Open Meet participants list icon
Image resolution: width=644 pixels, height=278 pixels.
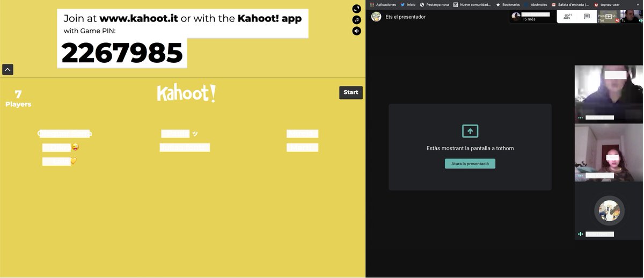567,17
